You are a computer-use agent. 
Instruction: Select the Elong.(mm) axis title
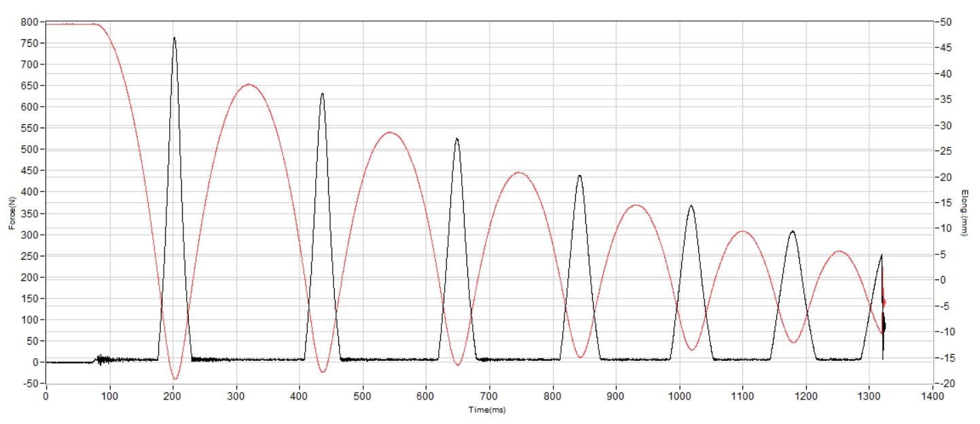click(964, 213)
